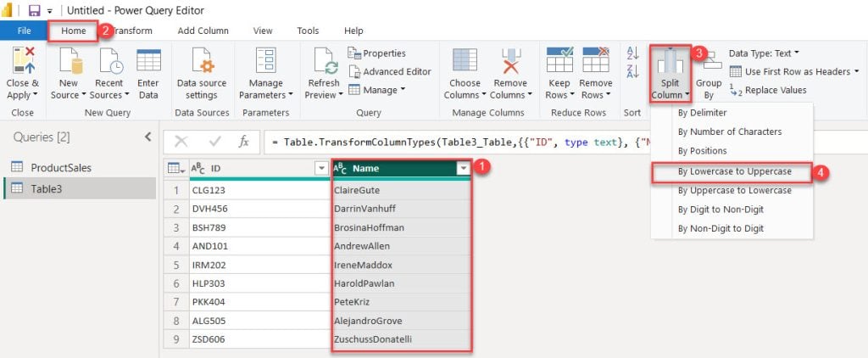868x358 pixels.
Task: Click the ABC type icon of ID column
Action: pos(198,169)
